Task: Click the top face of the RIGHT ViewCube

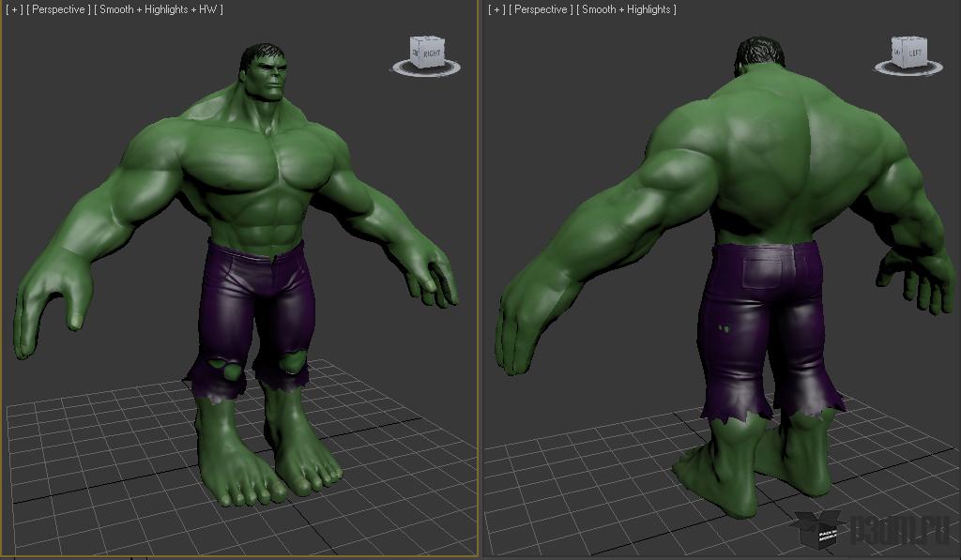Action: pos(427,39)
